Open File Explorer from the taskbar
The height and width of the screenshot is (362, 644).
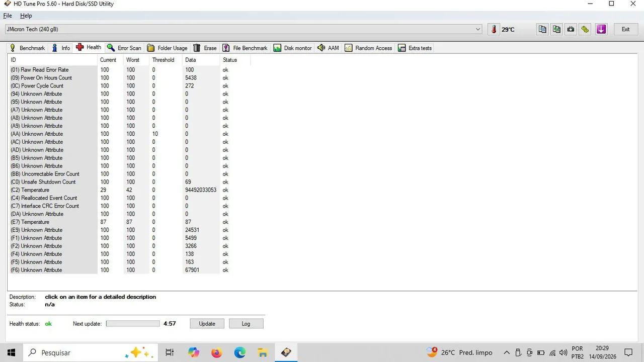(262, 352)
